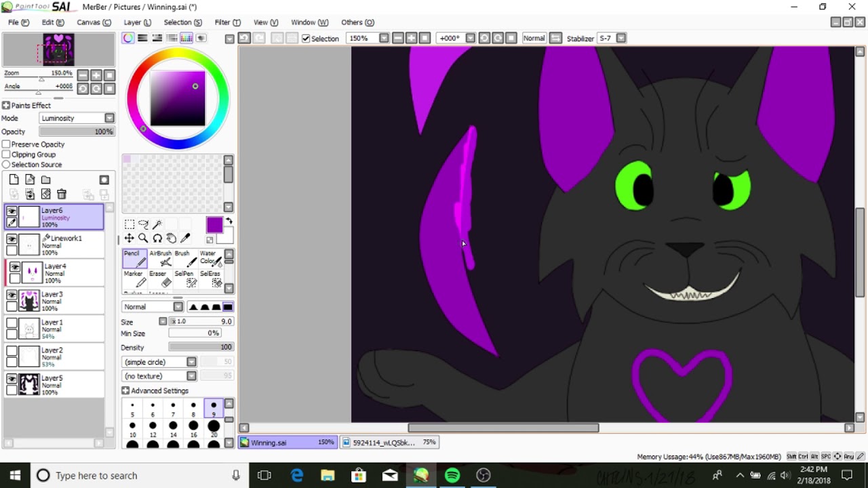This screenshot has width=868, height=488.
Task: Open the rotation angle +000° dropdown
Action: pos(470,38)
